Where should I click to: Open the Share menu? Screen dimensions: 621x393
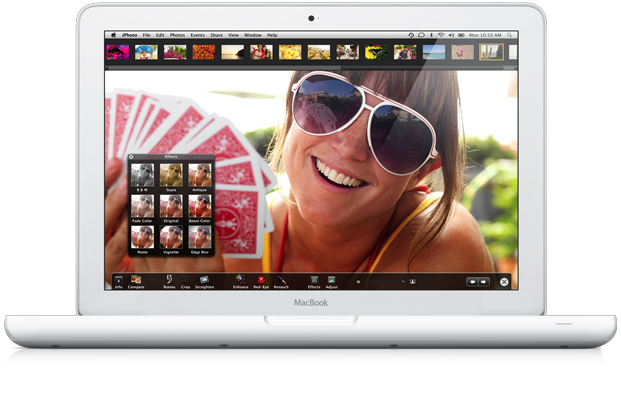pyautogui.click(x=216, y=35)
